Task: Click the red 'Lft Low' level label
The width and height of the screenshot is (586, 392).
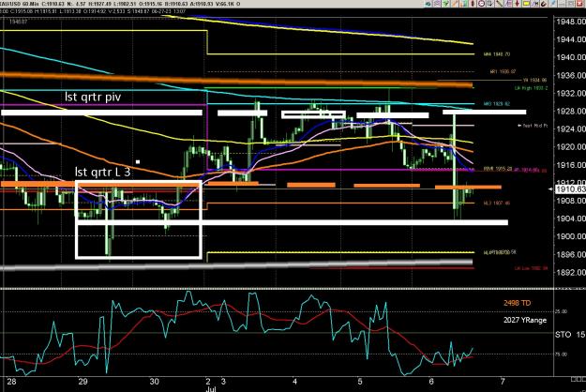Action: pyautogui.click(x=531, y=268)
